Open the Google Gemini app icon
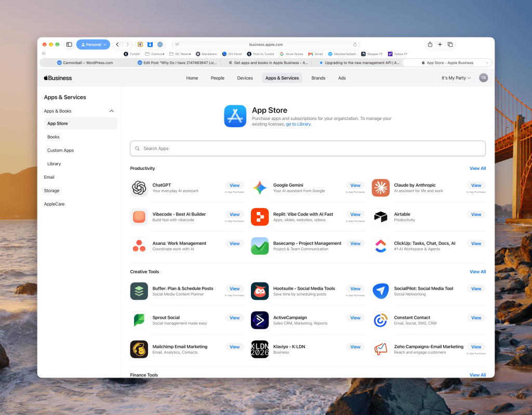 [x=260, y=188]
